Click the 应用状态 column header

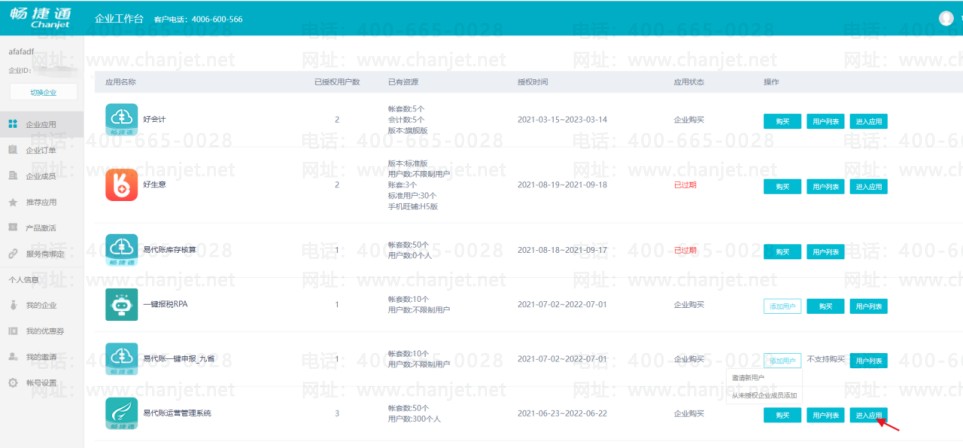coord(688,82)
